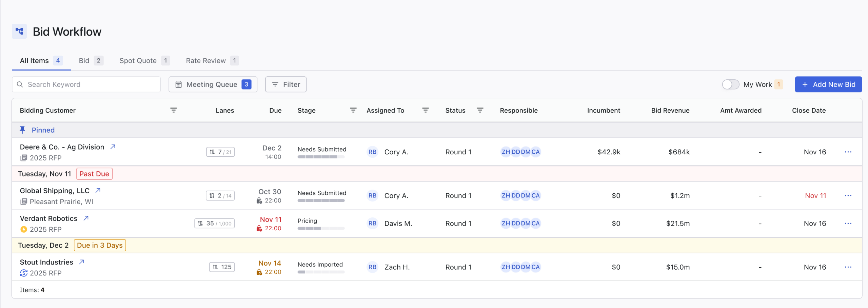Click red lock icon in Verdant Robotics due
The height and width of the screenshot is (308, 868).
(x=259, y=229)
